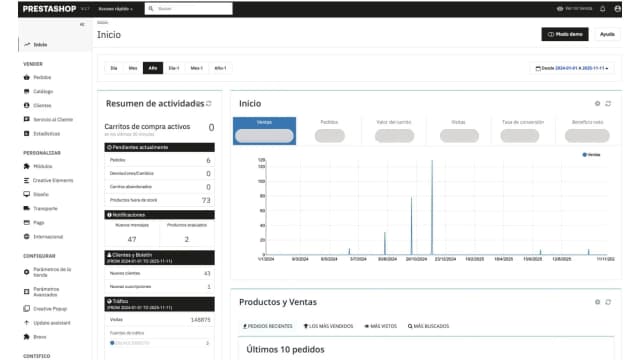Open Brevo from the sidebar

[x=35, y=337]
